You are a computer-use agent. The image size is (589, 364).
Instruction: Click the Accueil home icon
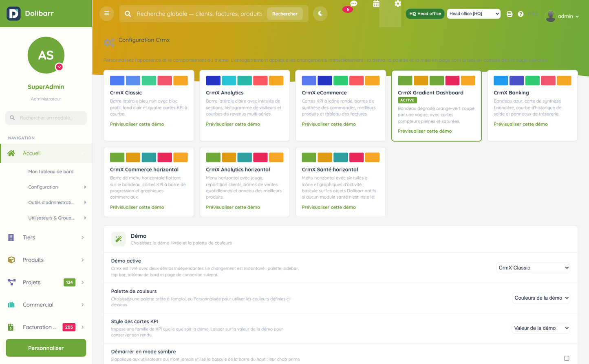point(11,153)
